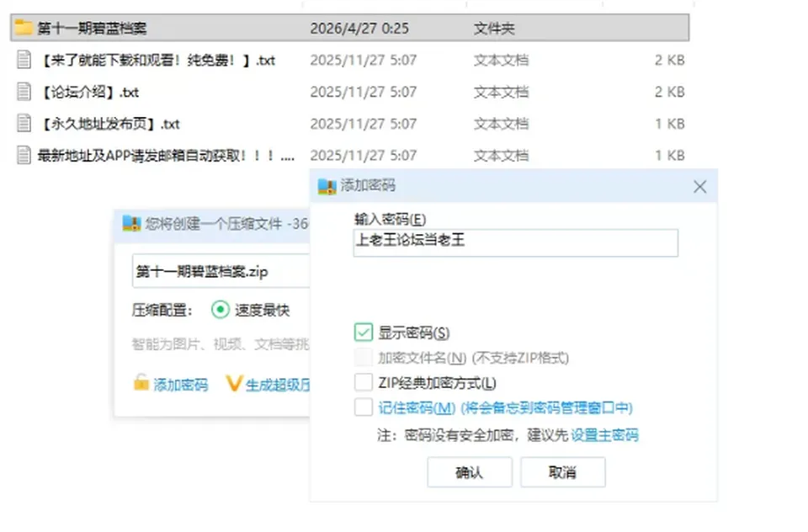Check the 记住密码(M) checkbox

[364, 407]
